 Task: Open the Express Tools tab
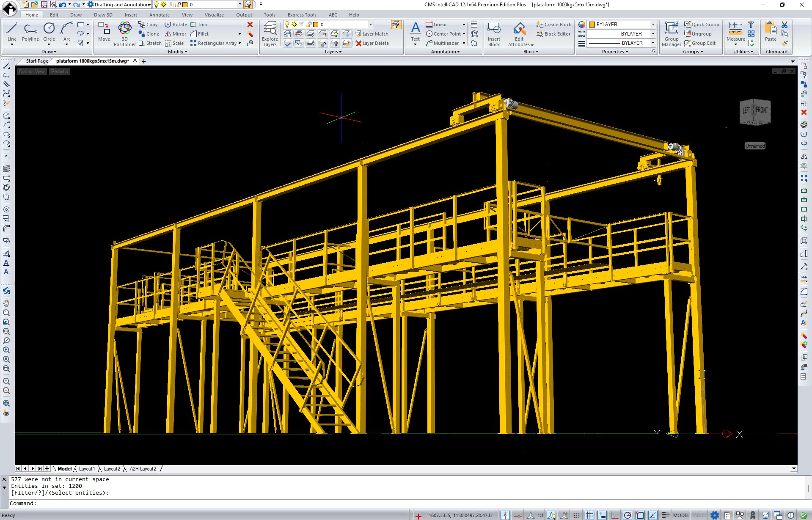pyautogui.click(x=302, y=15)
